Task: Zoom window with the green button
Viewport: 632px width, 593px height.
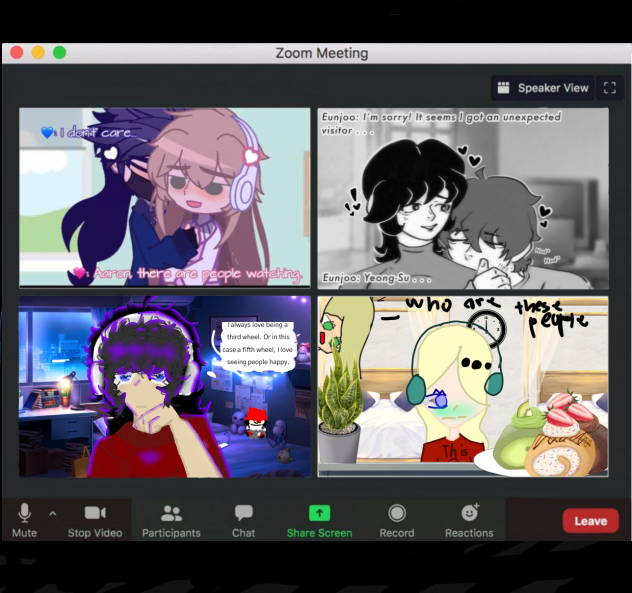Action: 60,52
